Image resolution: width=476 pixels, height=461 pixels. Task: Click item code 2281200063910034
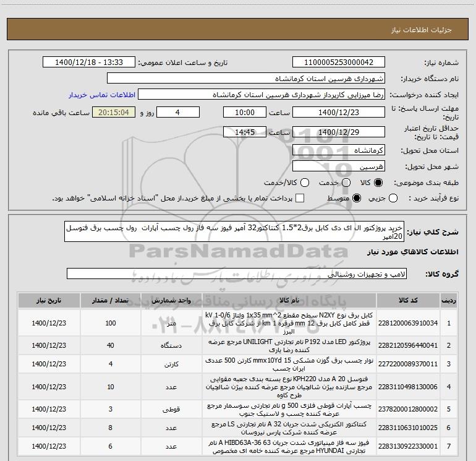(x=408, y=323)
